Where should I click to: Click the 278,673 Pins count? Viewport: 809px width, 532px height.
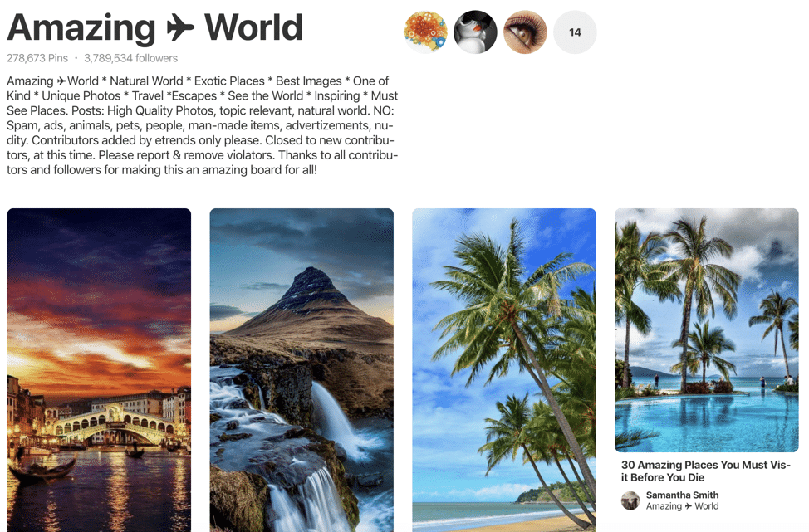[x=37, y=58]
